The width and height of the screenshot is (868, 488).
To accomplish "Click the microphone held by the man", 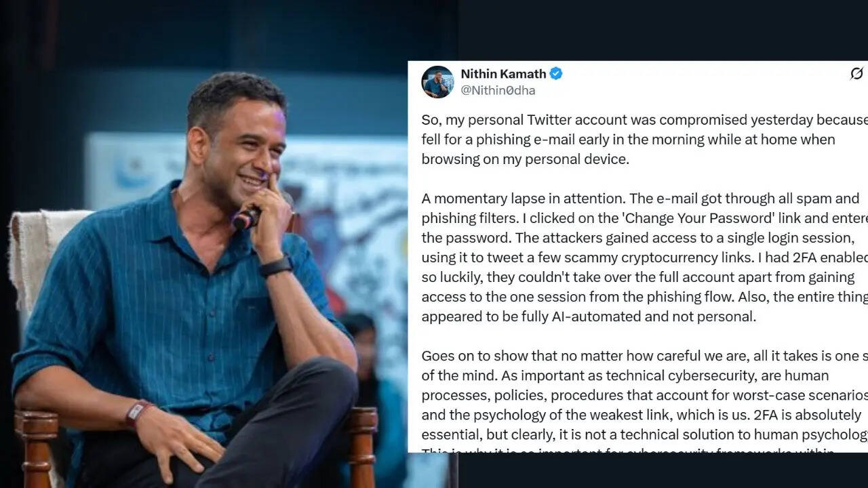I will 246,218.
